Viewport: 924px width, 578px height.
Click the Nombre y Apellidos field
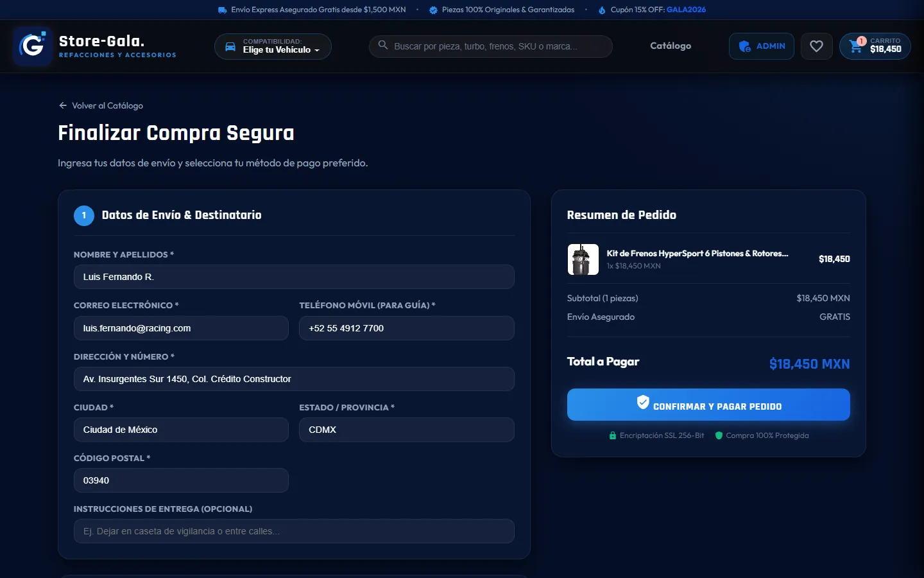[x=294, y=277]
